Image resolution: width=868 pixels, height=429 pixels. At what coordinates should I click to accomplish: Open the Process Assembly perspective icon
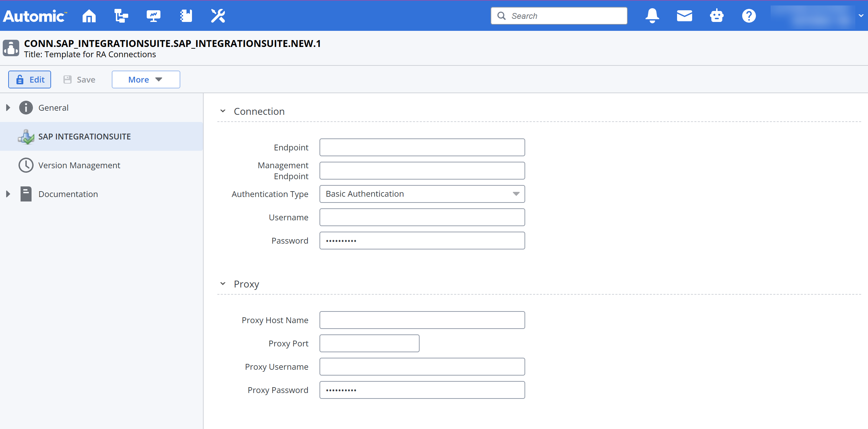click(x=121, y=16)
